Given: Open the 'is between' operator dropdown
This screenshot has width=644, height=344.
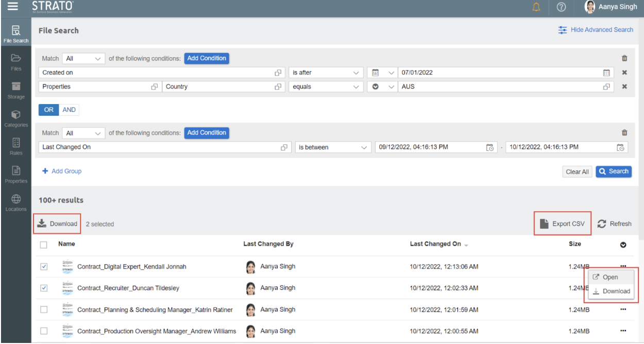Looking at the screenshot, I should [x=333, y=147].
